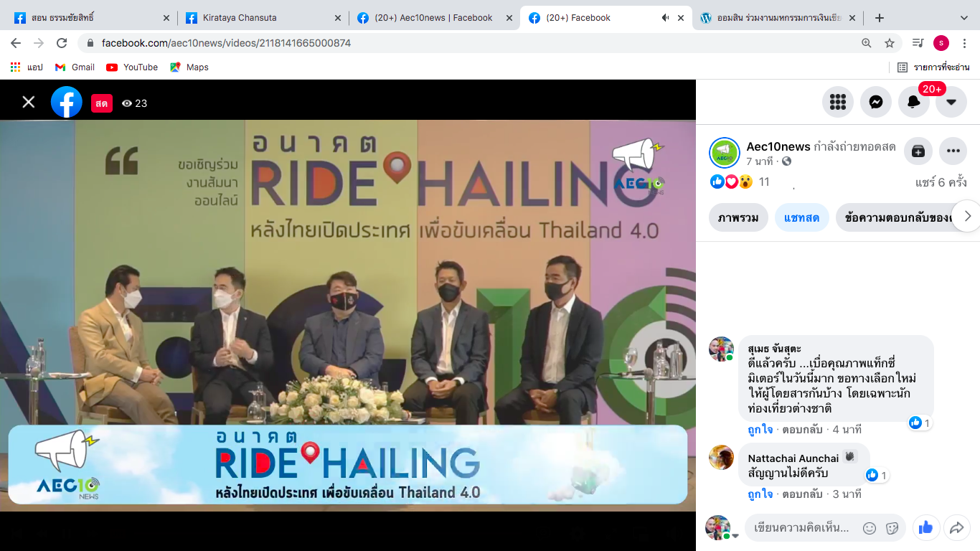Open the zoom magnifier icon in address bar

pos(867,43)
